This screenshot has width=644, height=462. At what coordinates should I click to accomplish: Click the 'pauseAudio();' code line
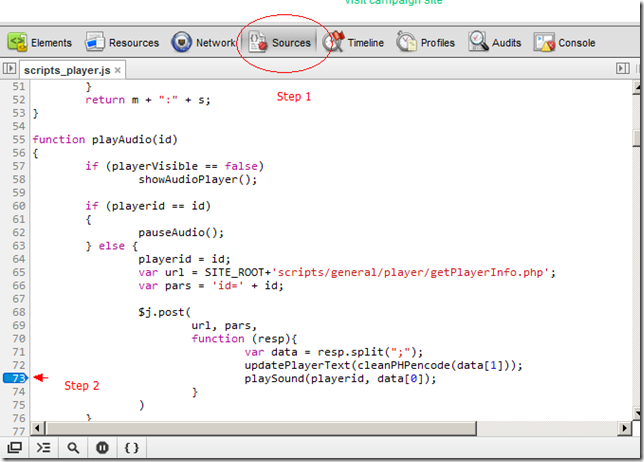pyautogui.click(x=181, y=232)
